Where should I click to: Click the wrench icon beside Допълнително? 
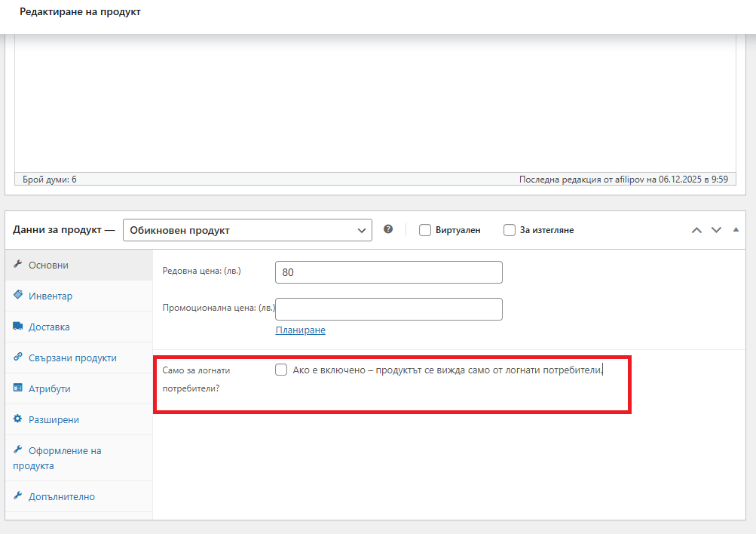pos(18,496)
